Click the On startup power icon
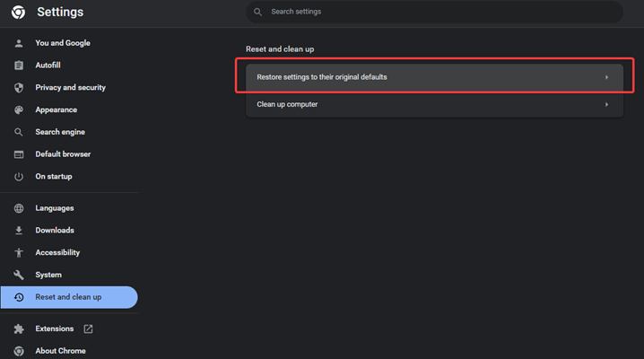Screen dimensions: 644x359 [19, 177]
